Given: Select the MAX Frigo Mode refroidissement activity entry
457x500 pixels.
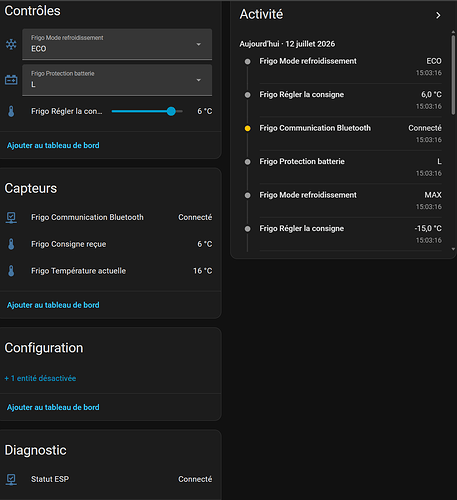Looking at the screenshot, I should tap(343, 201).
